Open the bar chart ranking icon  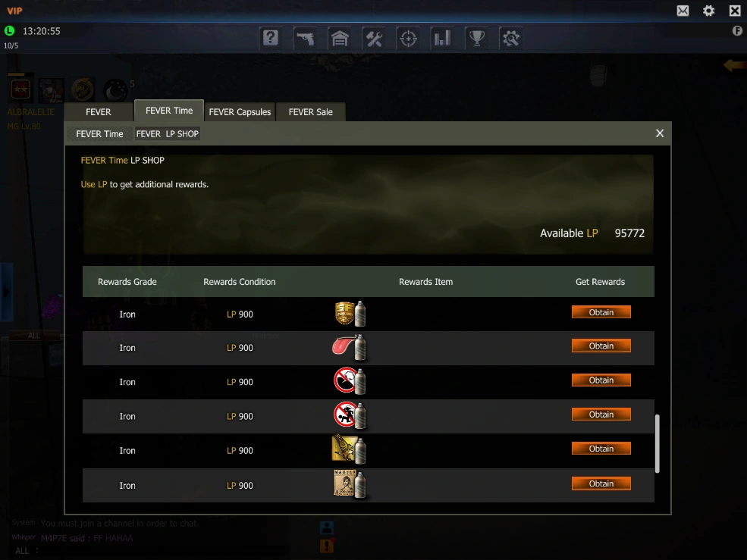coord(443,38)
